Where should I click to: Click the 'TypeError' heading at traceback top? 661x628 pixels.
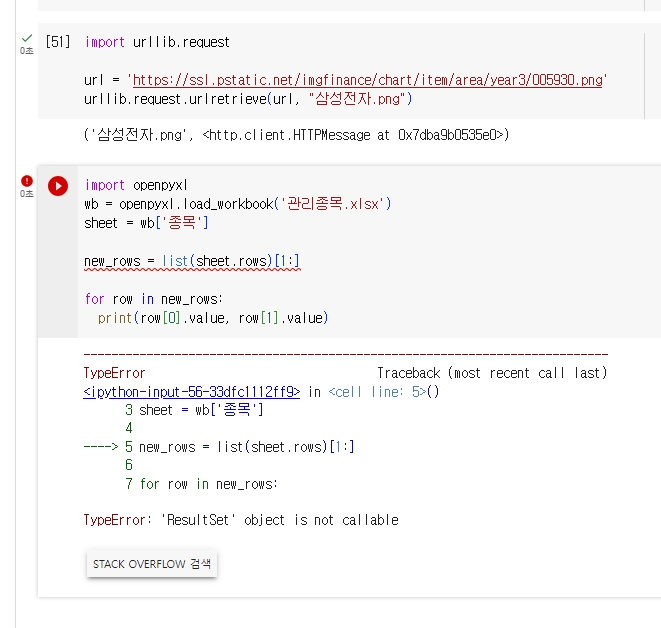pyautogui.click(x=114, y=373)
